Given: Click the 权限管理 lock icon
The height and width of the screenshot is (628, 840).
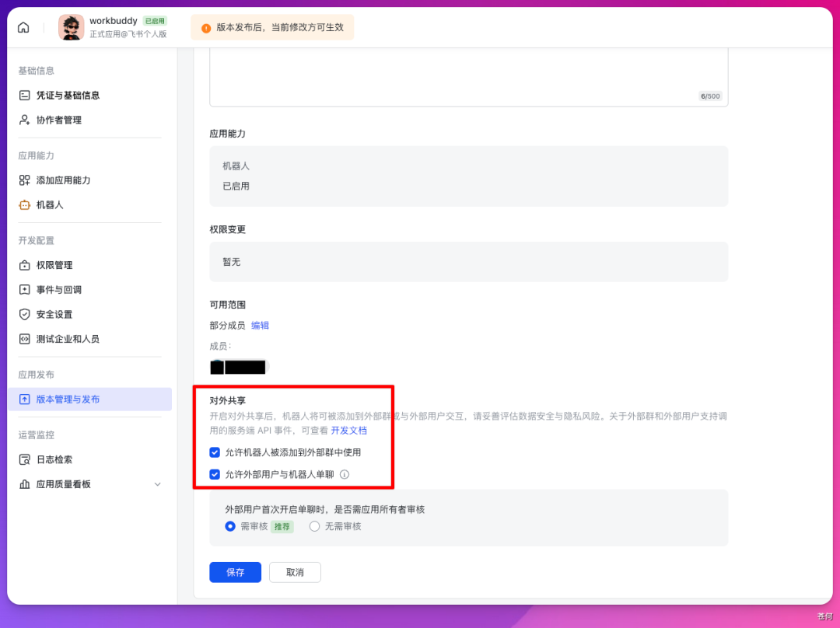Looking at the screenshot, I should point(25,265).
